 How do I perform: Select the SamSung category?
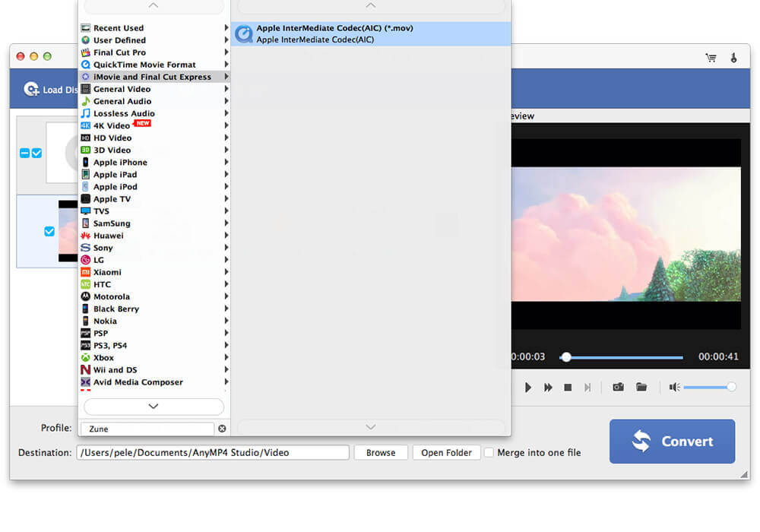tap(154, 223)
